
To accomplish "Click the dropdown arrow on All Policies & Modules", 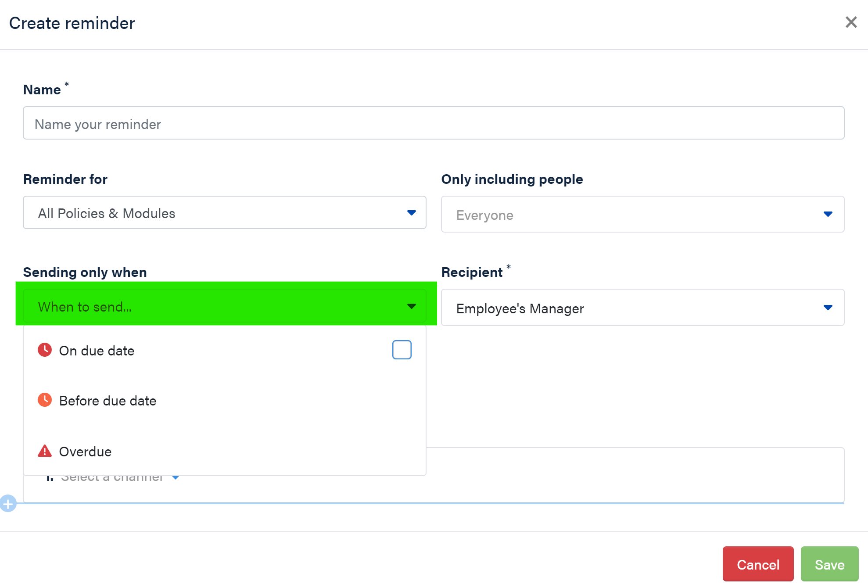I will pyautogui.click(x=411, y=213).
